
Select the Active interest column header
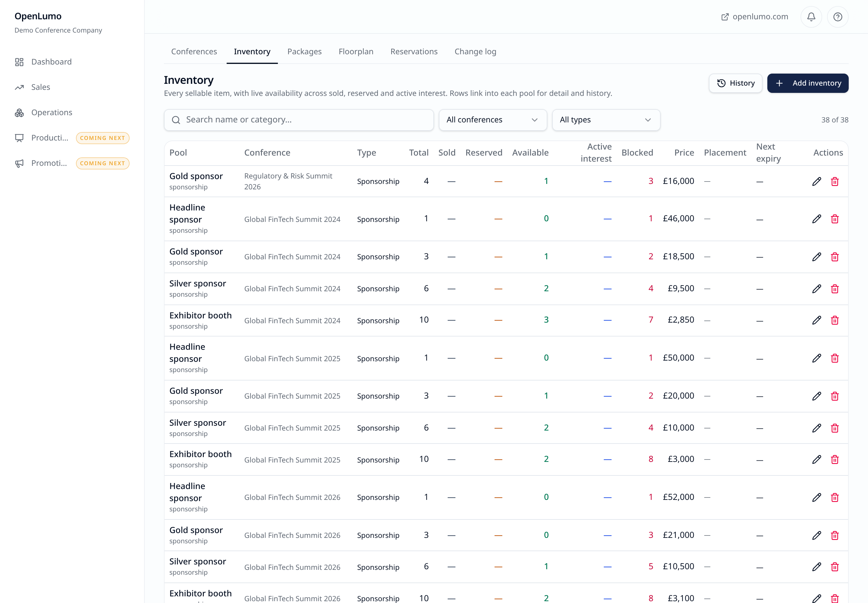tap(596, 153)
